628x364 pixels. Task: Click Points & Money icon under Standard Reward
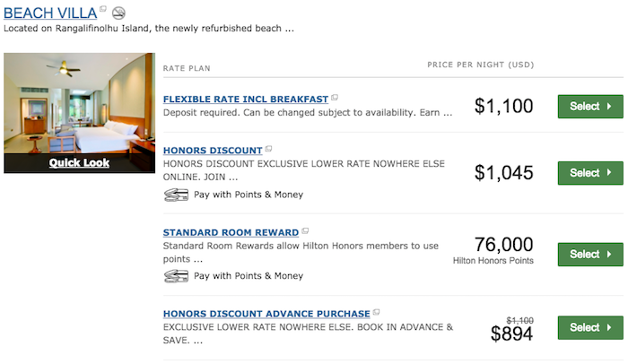pyautogui.click(x=176, y=276)
